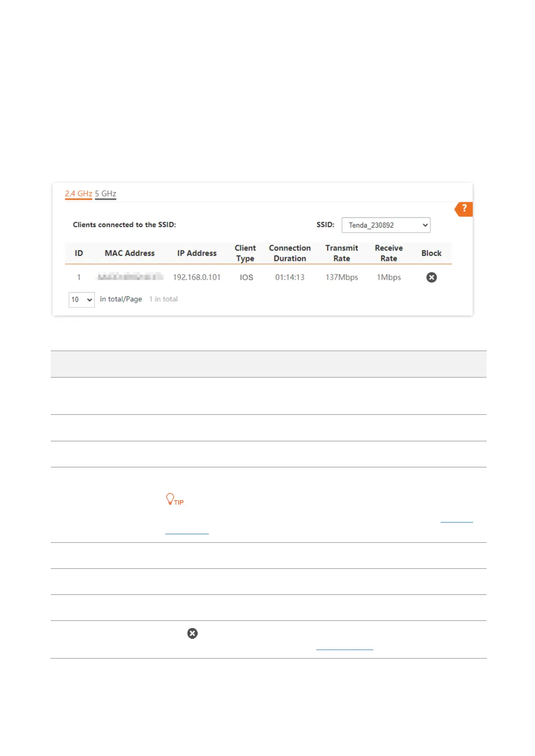Click the 'Clients connected to the SSID:' label
The image size is (535, 756).
coord(124,225)
